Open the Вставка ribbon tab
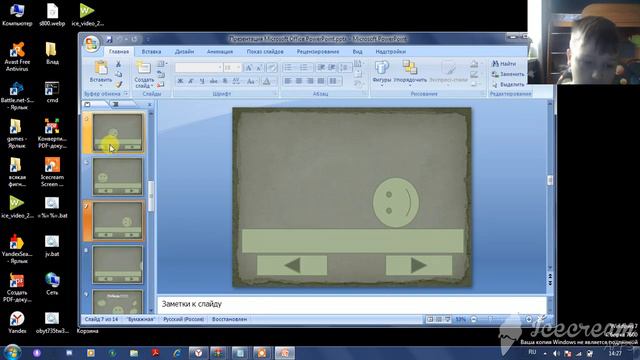This screenshot has height=360, width=640. pos(151,52)
